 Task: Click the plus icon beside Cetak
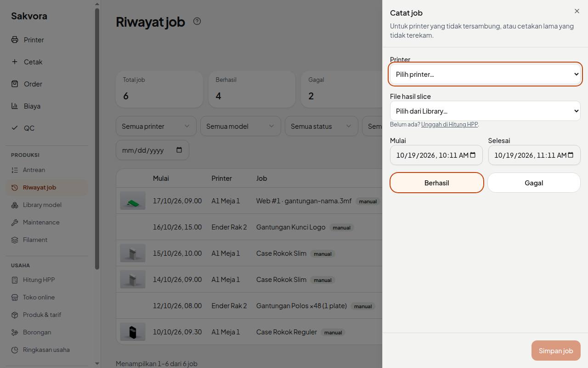pos(15,62)
